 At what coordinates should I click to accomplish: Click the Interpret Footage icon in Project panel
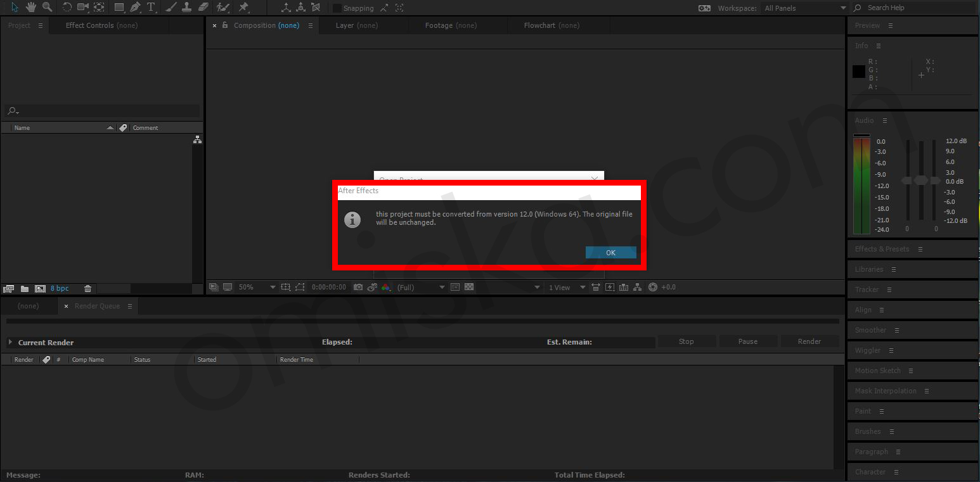[x=9, y=289]
